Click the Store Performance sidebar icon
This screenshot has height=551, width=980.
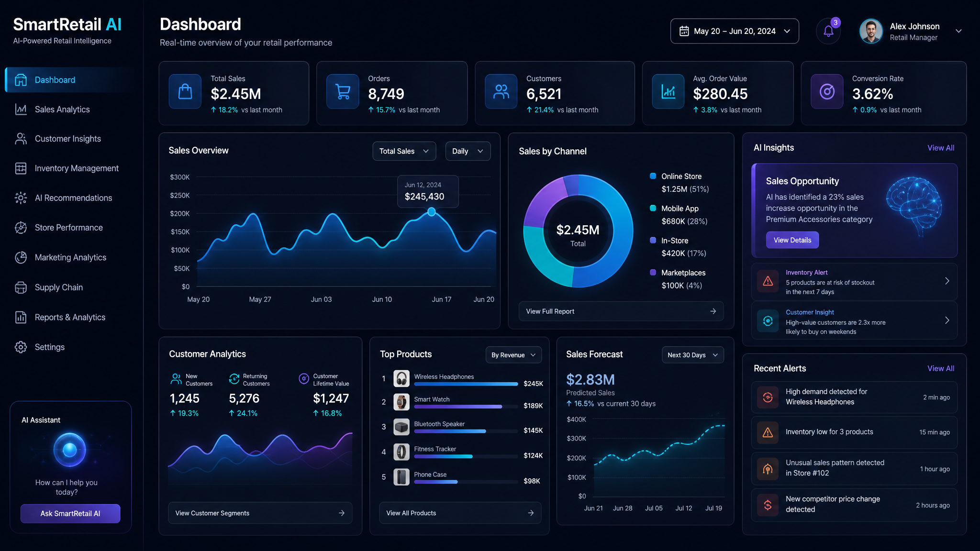tap(21, 228)
